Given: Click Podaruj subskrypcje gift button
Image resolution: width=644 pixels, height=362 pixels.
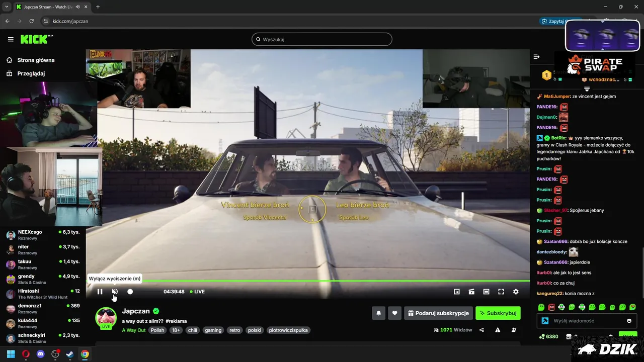Looking at the screenshot, I should pos(438,313).
